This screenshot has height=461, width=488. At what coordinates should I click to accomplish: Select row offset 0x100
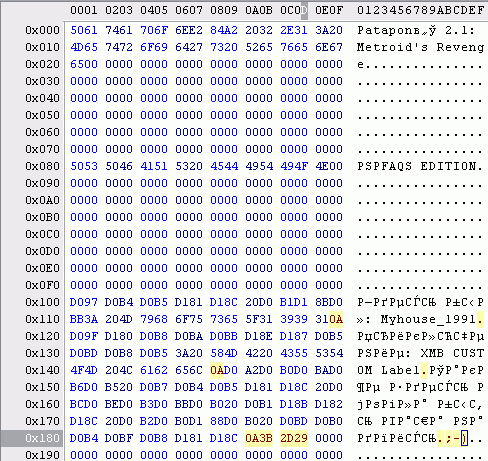42,302
